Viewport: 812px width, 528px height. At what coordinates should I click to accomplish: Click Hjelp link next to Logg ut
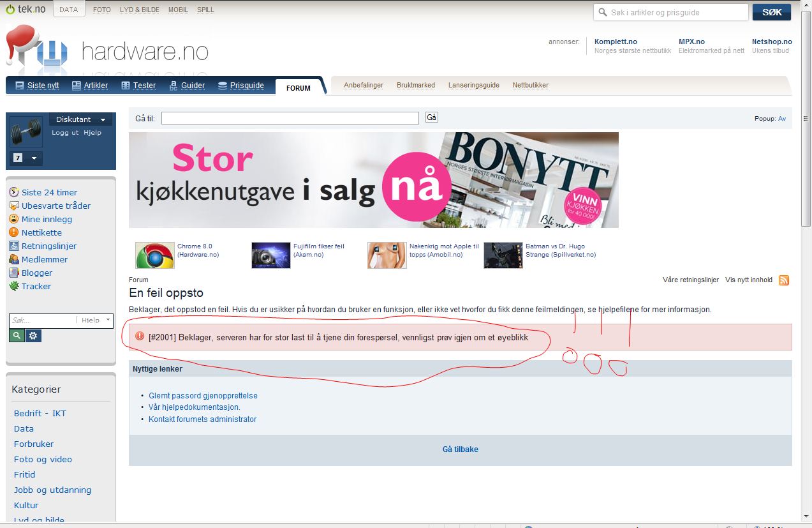tap(92, 133)
